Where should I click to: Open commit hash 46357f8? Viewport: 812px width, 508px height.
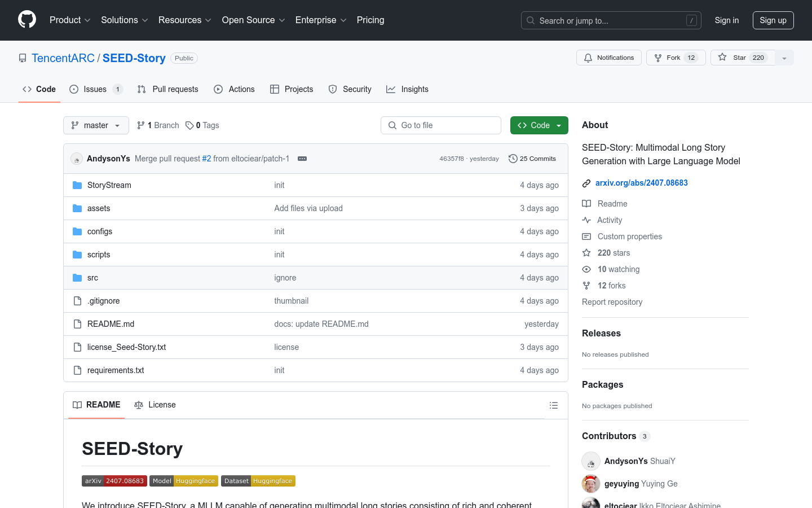tap(452, 159)
